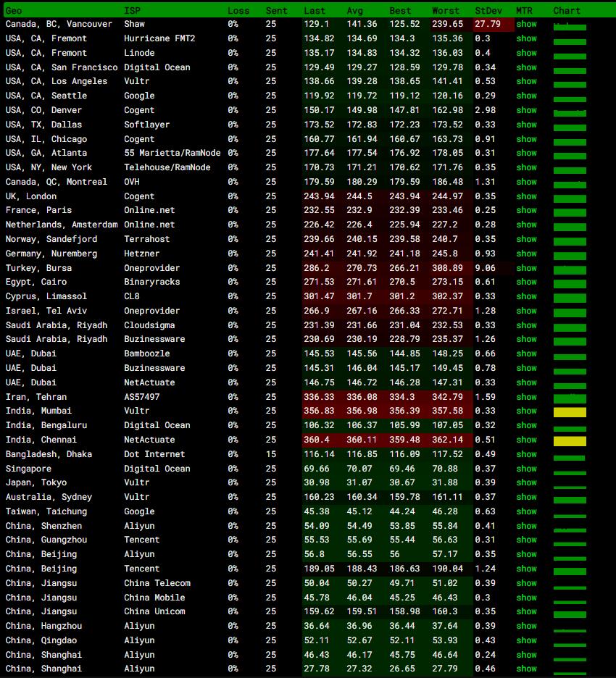Image resolution: width=616 pixels, height=678 pixels.
Task: Show MTR for San Francisco Digital Ocean
Action: click(x=526, y=67)
